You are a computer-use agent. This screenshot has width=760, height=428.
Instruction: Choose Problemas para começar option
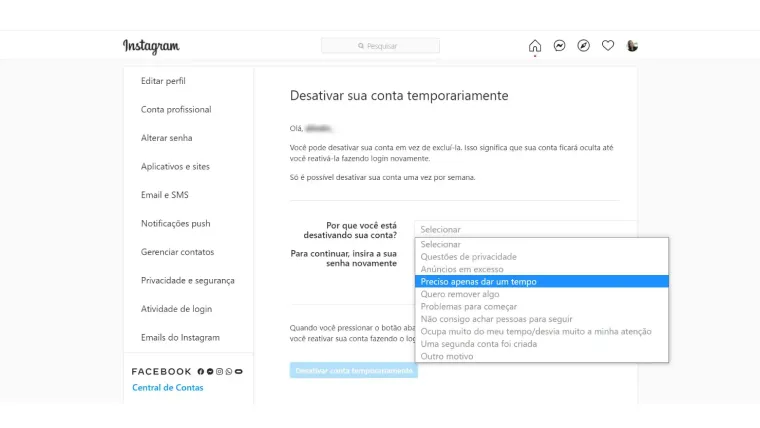click(x=541, y=306)
